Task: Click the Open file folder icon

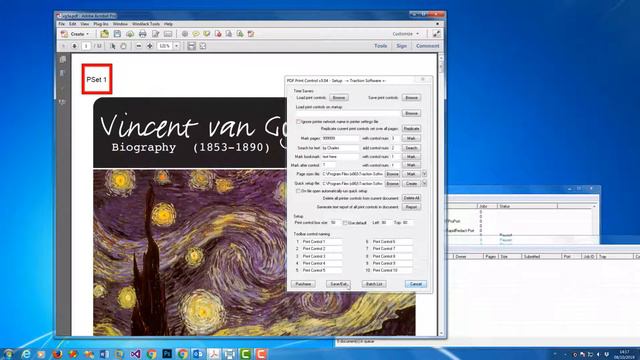Action: (x=104, y=34)
